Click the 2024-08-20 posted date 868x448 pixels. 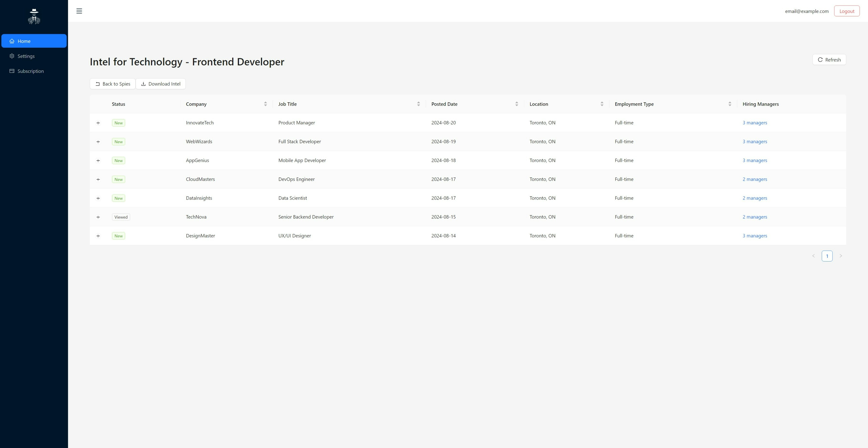point(444,122)
